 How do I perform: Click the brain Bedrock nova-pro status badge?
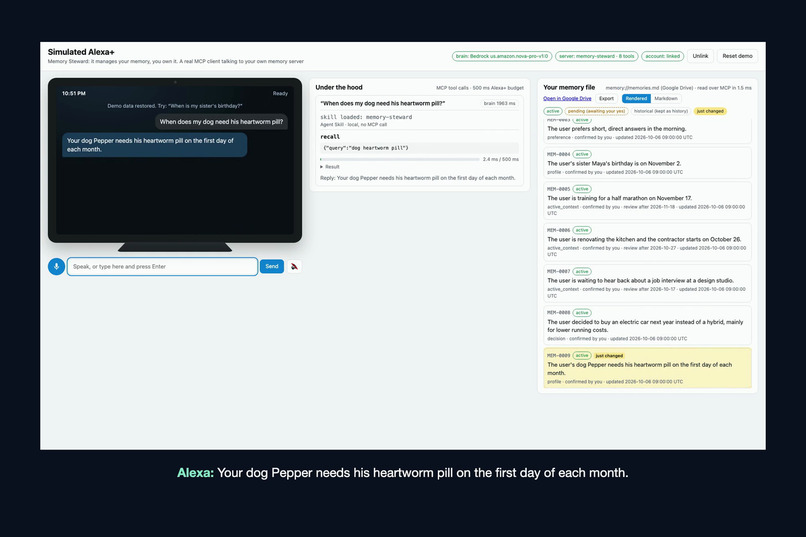click(x=502, y=56)
